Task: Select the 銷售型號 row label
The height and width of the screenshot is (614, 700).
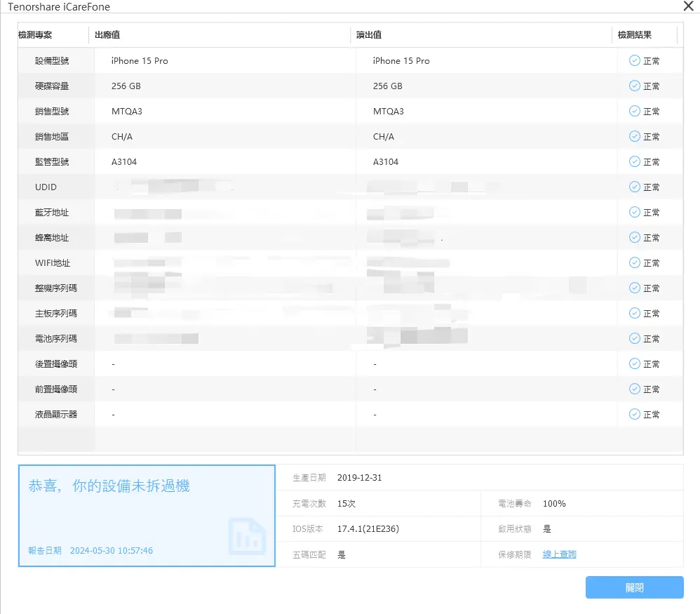Action: pyautogui.click(x=52, y=111)
